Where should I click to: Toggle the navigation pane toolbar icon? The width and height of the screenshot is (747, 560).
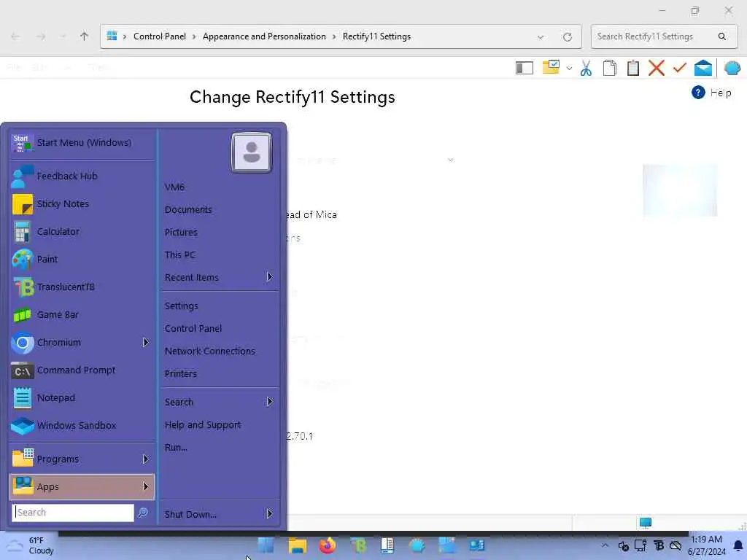pos(524,68)
